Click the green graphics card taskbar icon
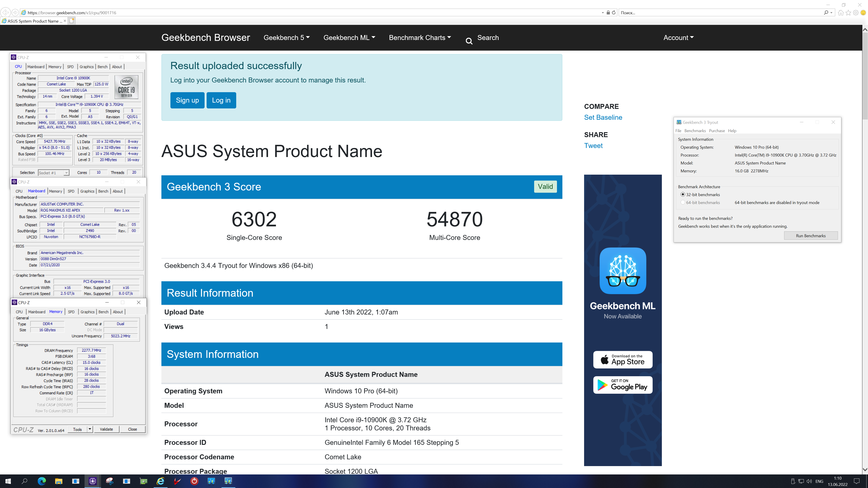Screen dimensions: 868x488 tap(144, 481)
